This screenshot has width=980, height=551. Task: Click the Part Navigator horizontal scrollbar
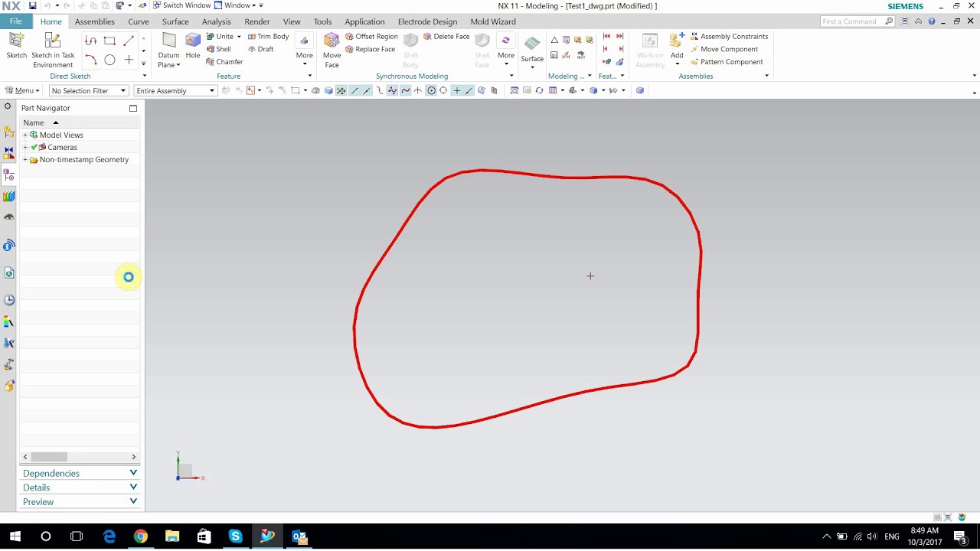[80, 457]
